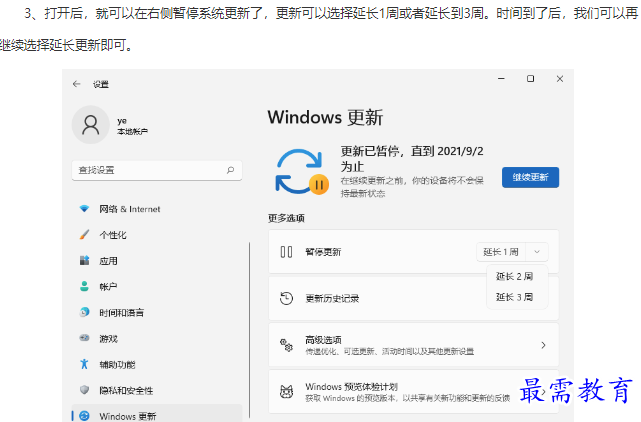
Task: Maximize the Settings window
Action: (x=530, y=79)
